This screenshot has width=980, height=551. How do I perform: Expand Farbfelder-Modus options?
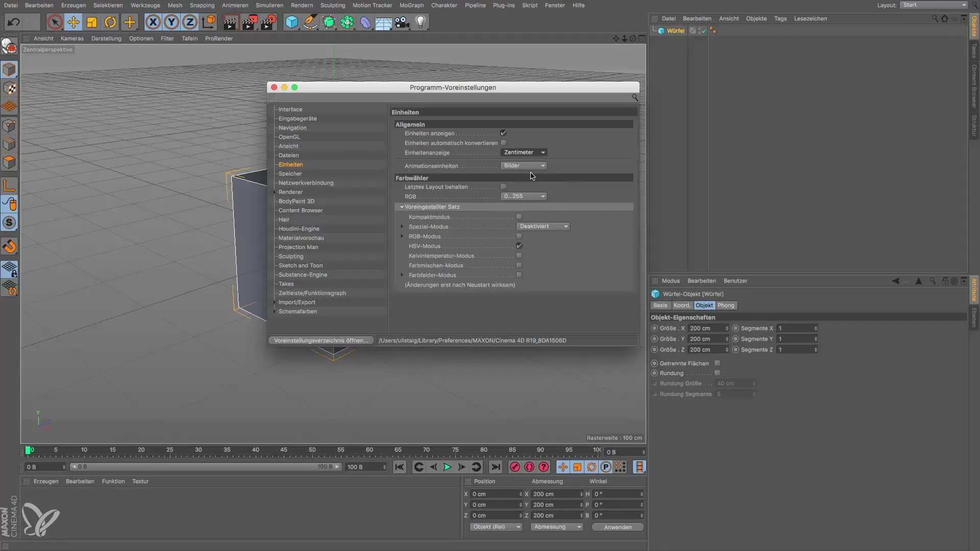(x=402, y=275)
